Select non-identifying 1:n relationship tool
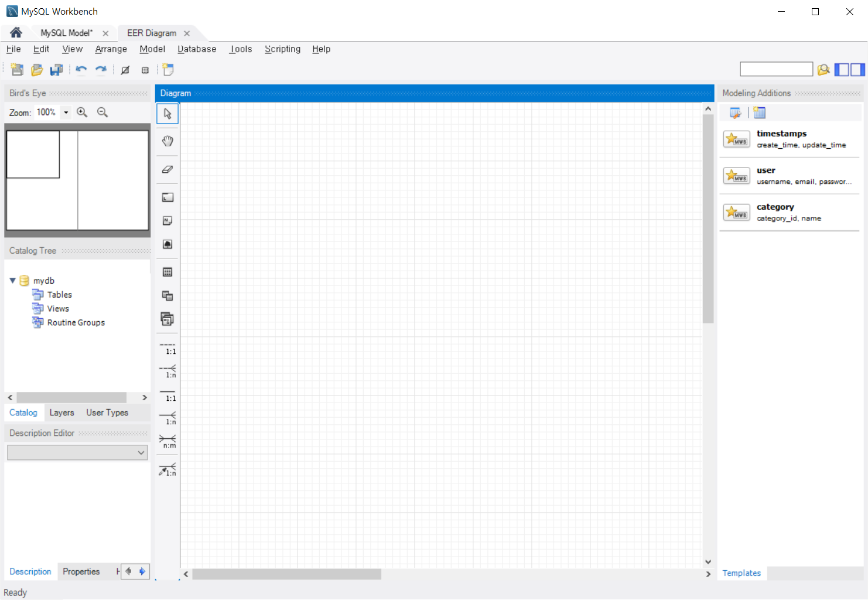The height and width of the screenshot is (600, 868). pyautogui.click(x=168, y=372)
